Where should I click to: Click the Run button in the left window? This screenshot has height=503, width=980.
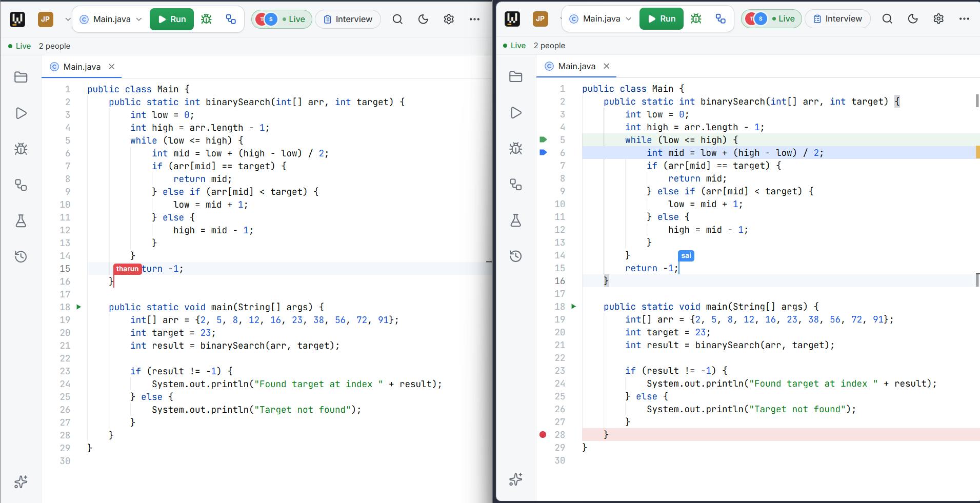coord(172,19)
